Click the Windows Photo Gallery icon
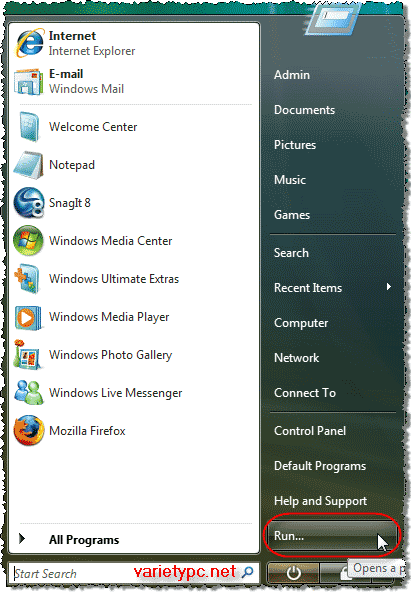411x592 pixels. [27, 355]
